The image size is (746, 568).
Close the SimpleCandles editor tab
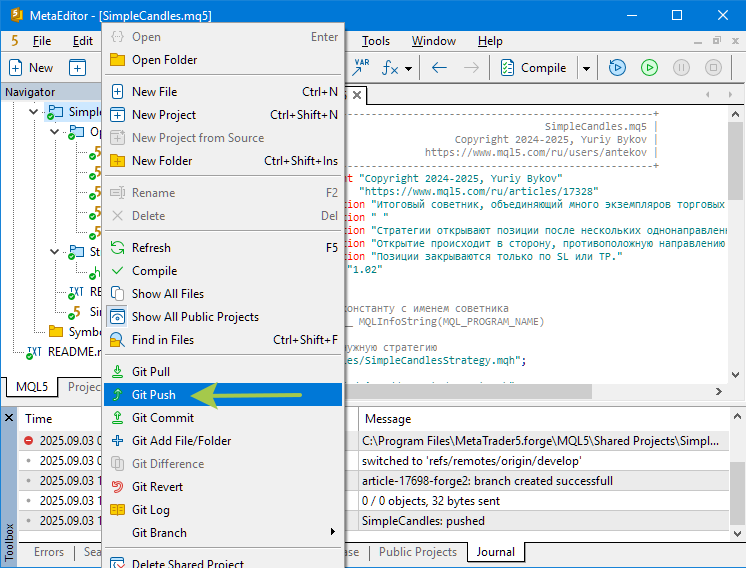[357, 95]
